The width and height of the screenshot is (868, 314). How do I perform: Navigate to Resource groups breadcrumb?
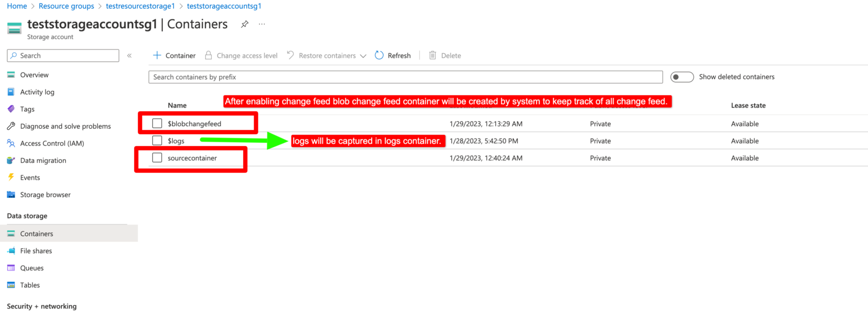tap(66, 6)
